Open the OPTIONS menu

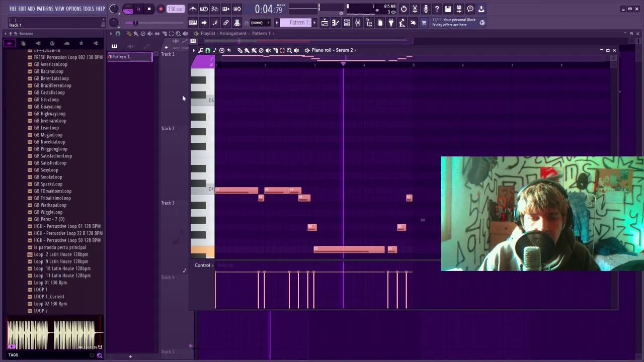tap(73, 9)
